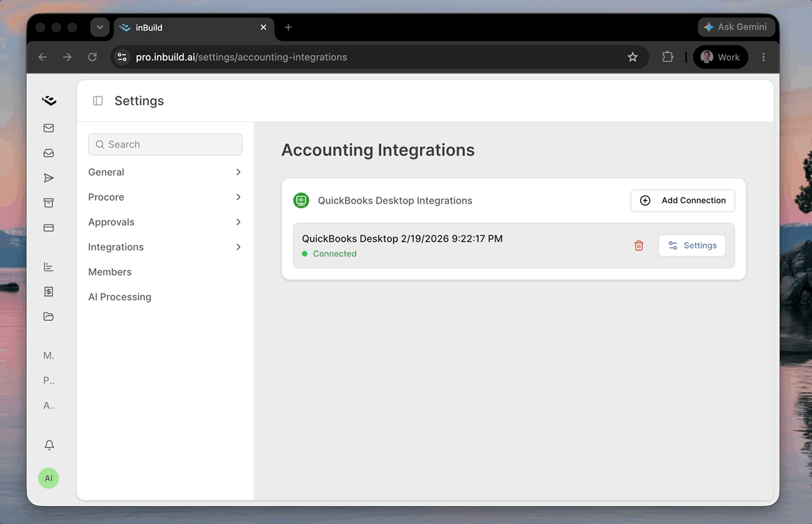Go forward in browser history
This screenshot has width=812, height=524.
(x=67, y=57)
